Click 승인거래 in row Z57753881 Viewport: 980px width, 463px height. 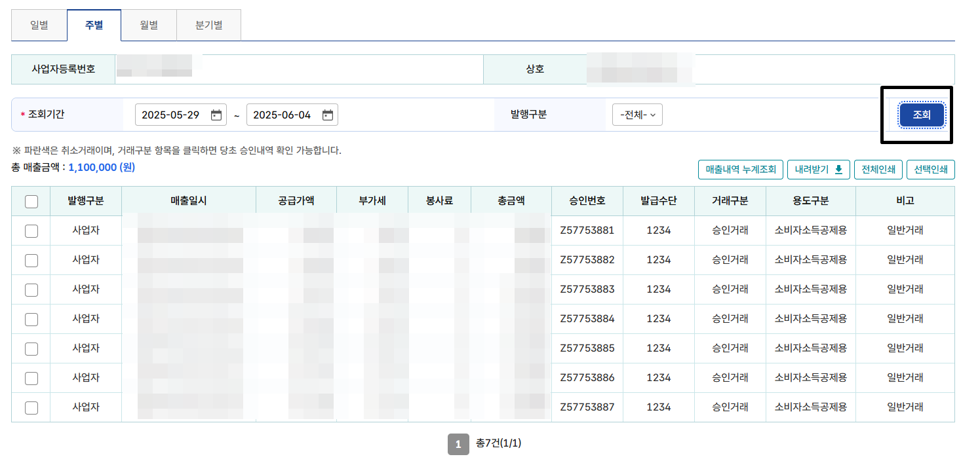[730, 231]
